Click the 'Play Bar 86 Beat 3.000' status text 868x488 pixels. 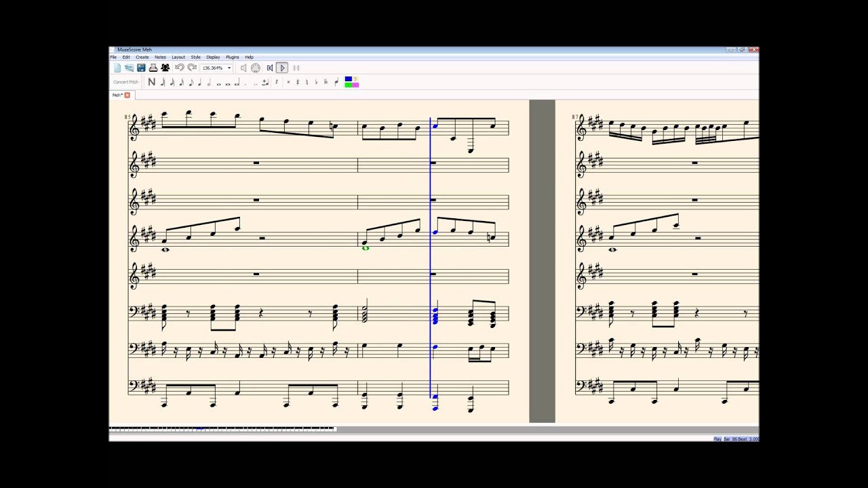tap(736, 439)
